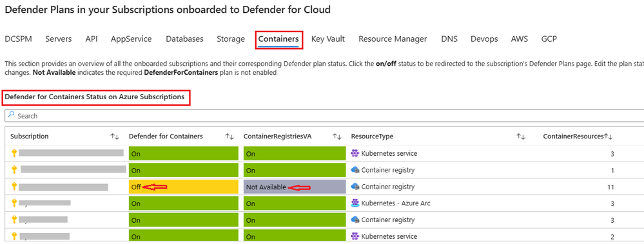The image size is (644, 244).
Task: Switch to the AWS tab
Action: click(x=520, y=39)
